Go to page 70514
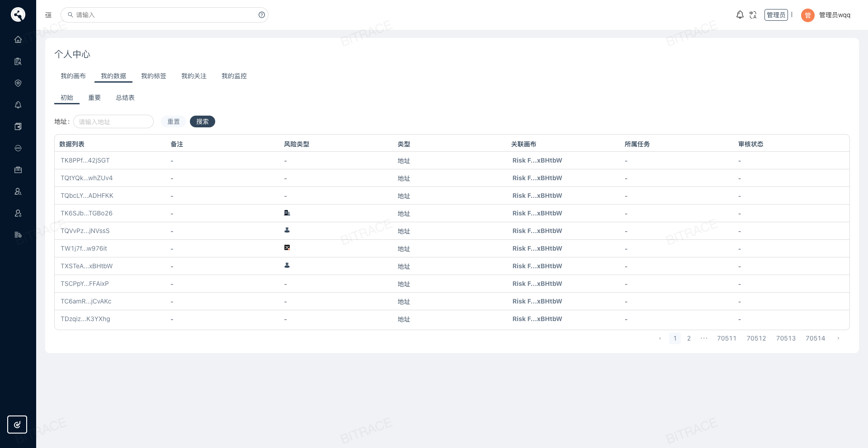Image resolution: width=868 pixels, height=448 pixels. coord(816,338)
